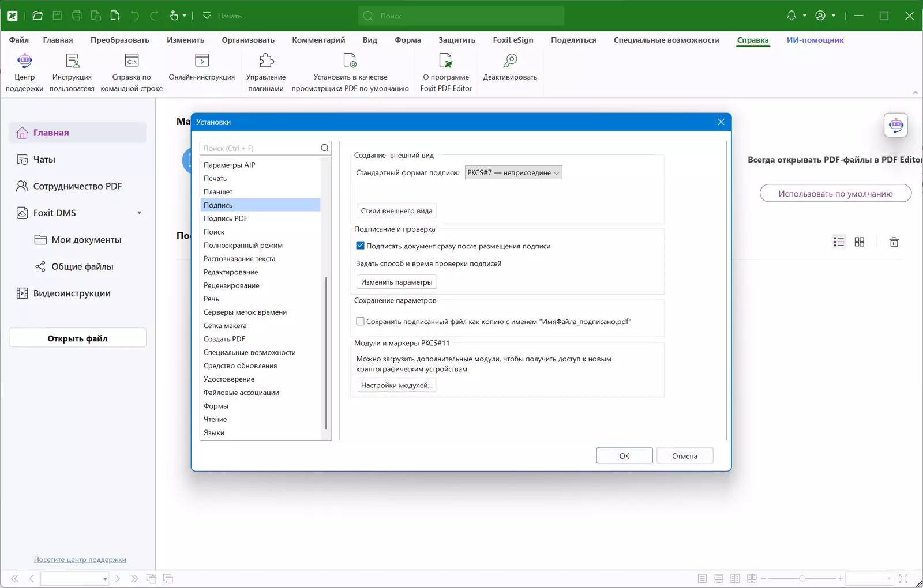The height and width of the screenshot is (588, 923).
Task: Open the О программе Foxit PDF Editor icon
Action: click(x=446, y=61)
